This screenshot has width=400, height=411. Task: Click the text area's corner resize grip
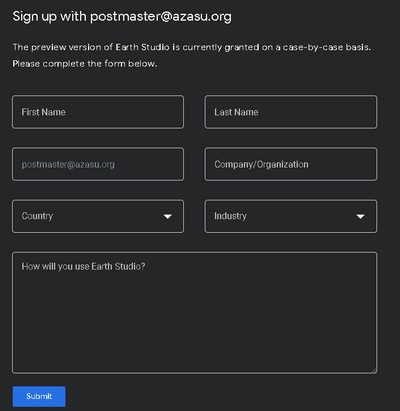point(374,370)
